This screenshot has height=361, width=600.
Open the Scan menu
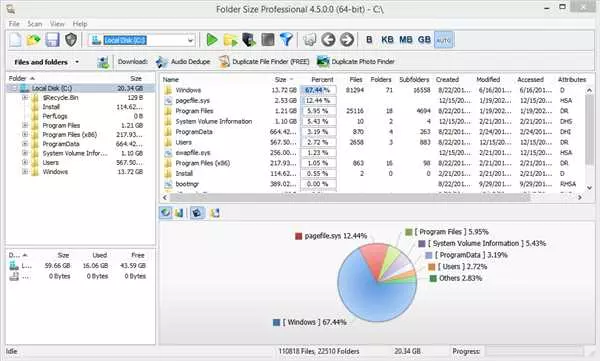34,24
